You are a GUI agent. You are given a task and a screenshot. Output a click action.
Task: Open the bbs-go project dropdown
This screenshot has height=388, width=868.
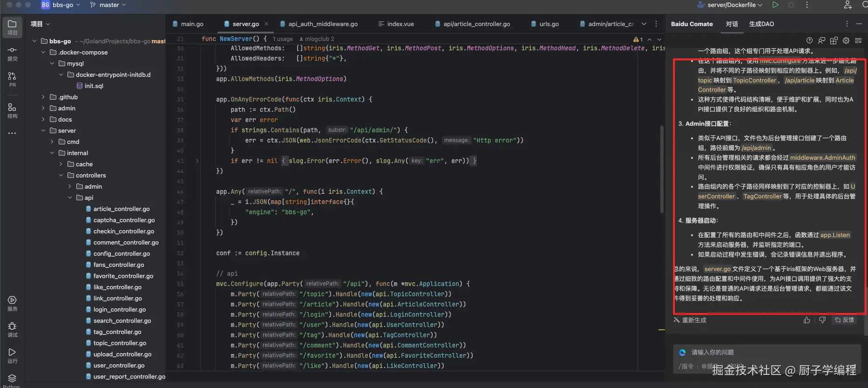click(x=61, y=5)
